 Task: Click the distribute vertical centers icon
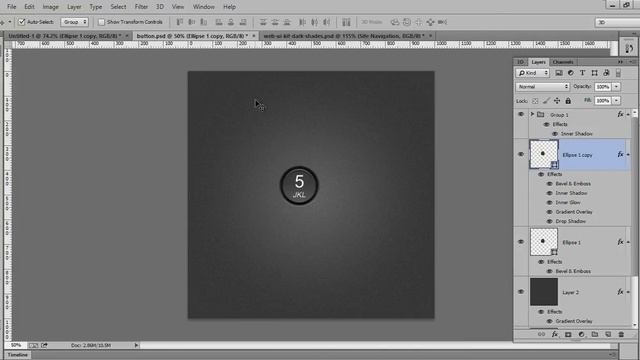pyautogui.click(x=275, y=22)
